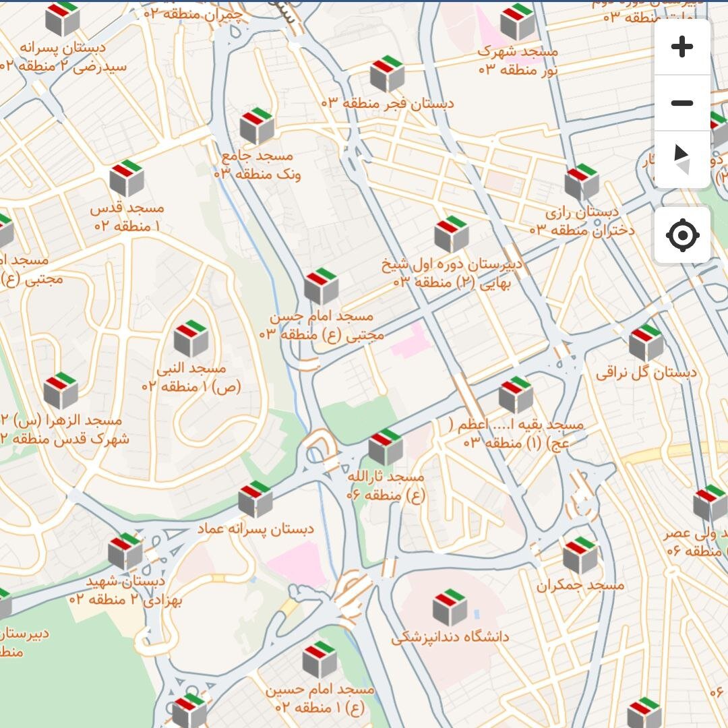Click marker for دبستان پسرانه عماد
The width and height of the screenshot is (728, 728).
point(255,499)
